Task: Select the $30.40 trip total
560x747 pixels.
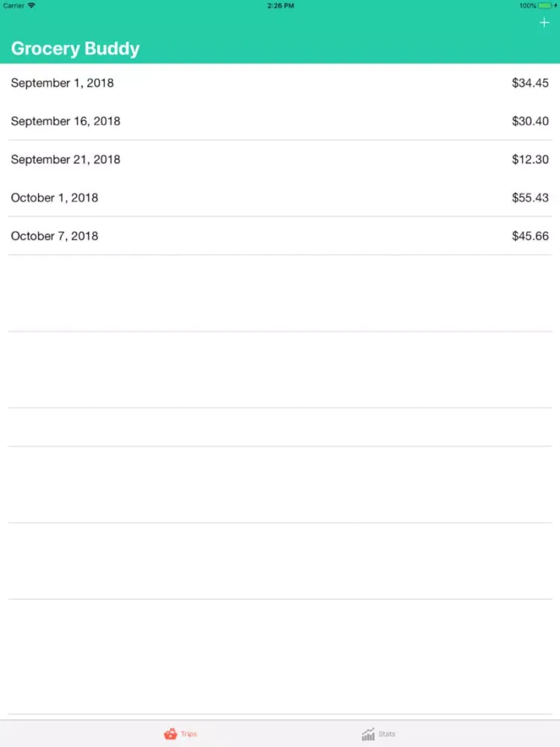Action: [530, 121]
